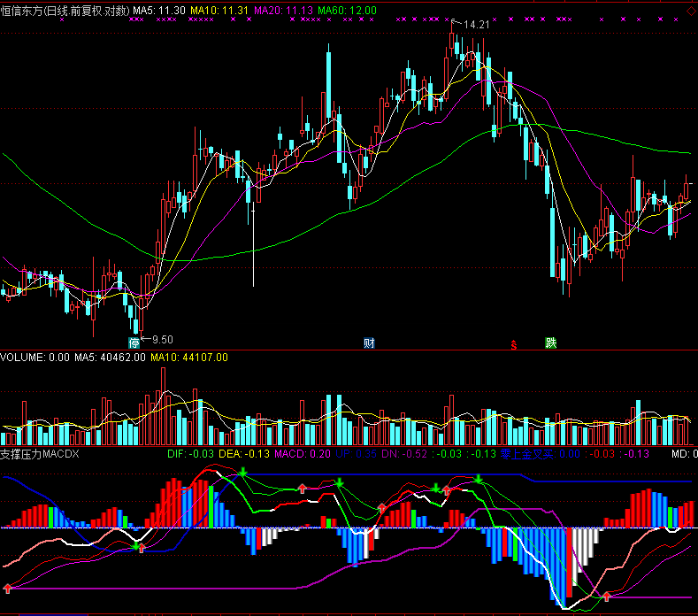Select the magenta MA20: 11.13 label
This screenshot has width=698, height=616.
[x=283, y=11]
